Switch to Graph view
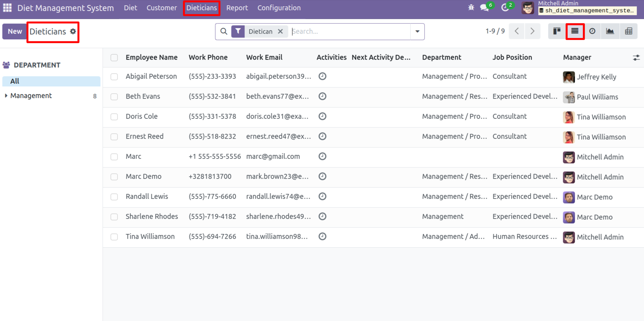The width and height of the screenshot is (644, 321). [610, 31]
